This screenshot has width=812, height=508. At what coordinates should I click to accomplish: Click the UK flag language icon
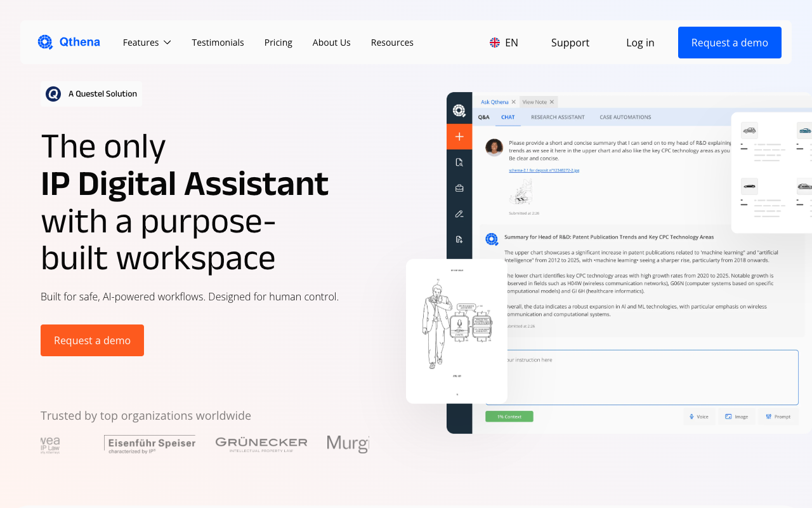[x=495, y=43]
